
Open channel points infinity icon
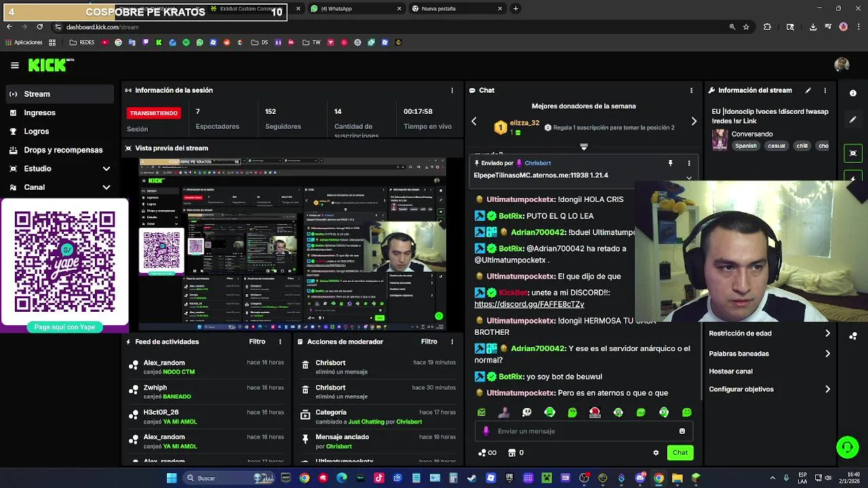coord(487,453)
